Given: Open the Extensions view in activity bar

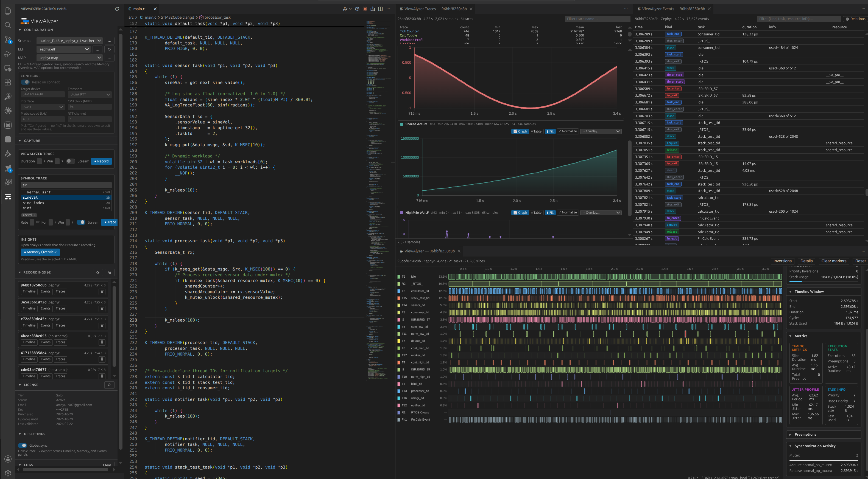Looking at the screenshot, I should pyautogui.click(x=8, y=83).
